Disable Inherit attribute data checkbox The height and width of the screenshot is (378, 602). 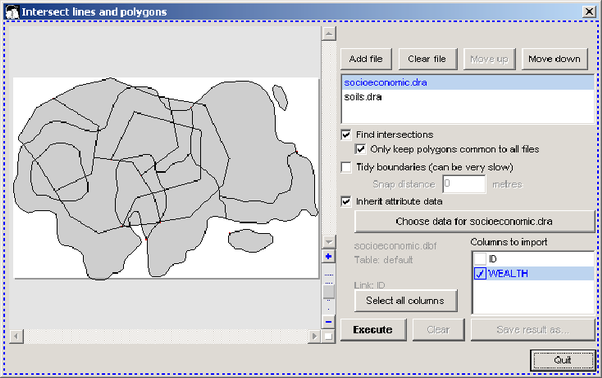pyautogui.click(x=346, y=201)
